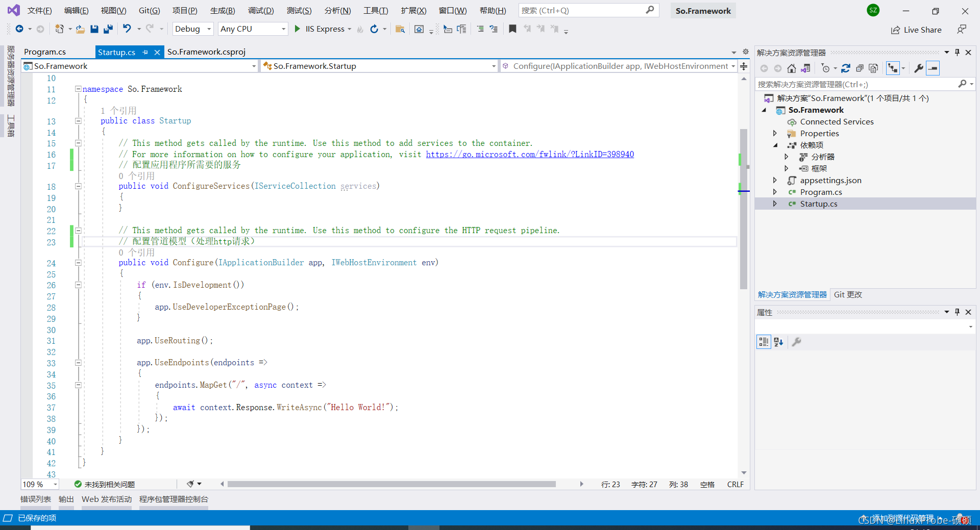The width and height of the screenshot is (980, 530).
Task: Open the 扩展(X) Extensions menu
Action: click(413, 10)
